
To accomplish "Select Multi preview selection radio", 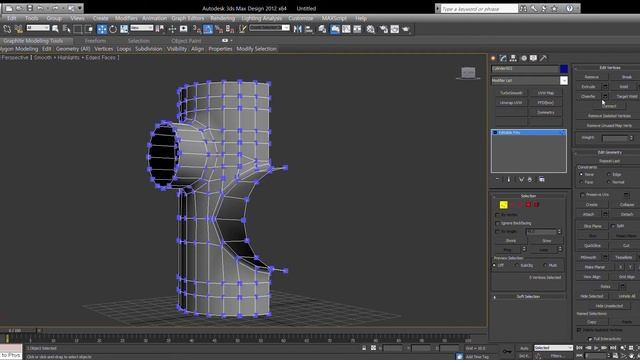I will tap(545, 265).
